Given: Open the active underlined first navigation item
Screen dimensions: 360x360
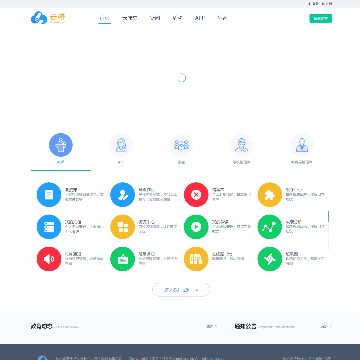Looking at the screenshot, I should pyautogui.click(x=104, y=18).
